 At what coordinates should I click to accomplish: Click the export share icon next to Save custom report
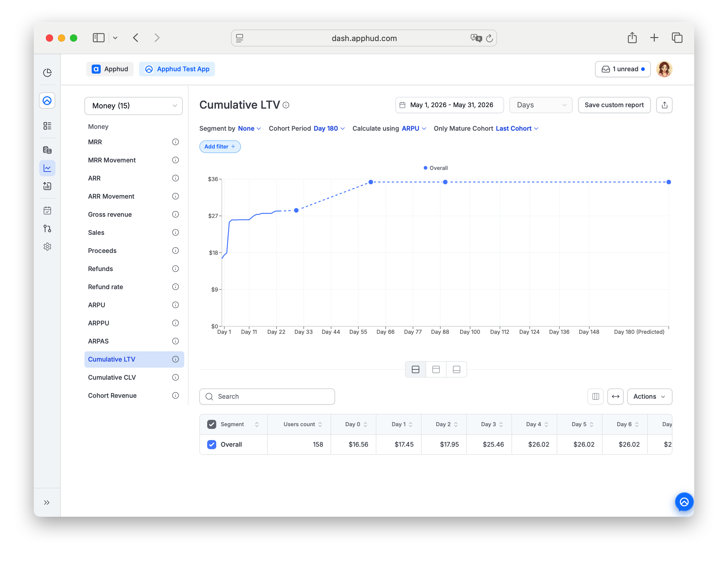point(664,105)
